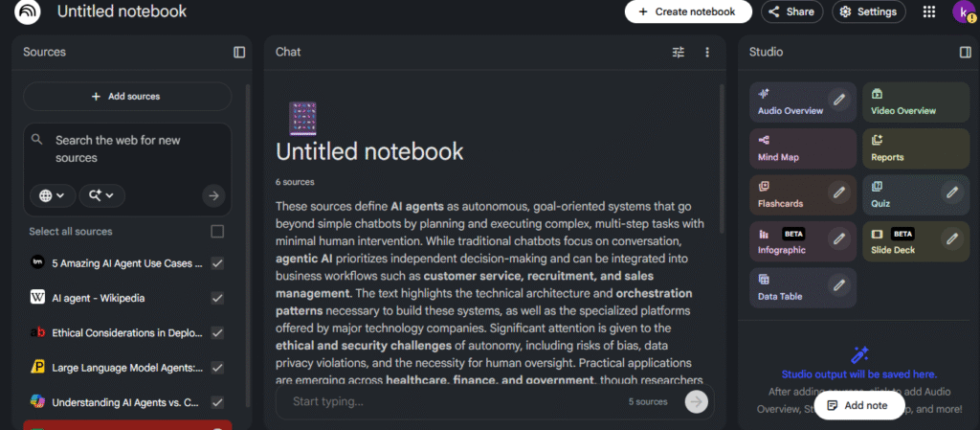The height and width of the screenshot is (430, 980).
Task: Expand the search mode dropdown
Action: click(101, 195)
